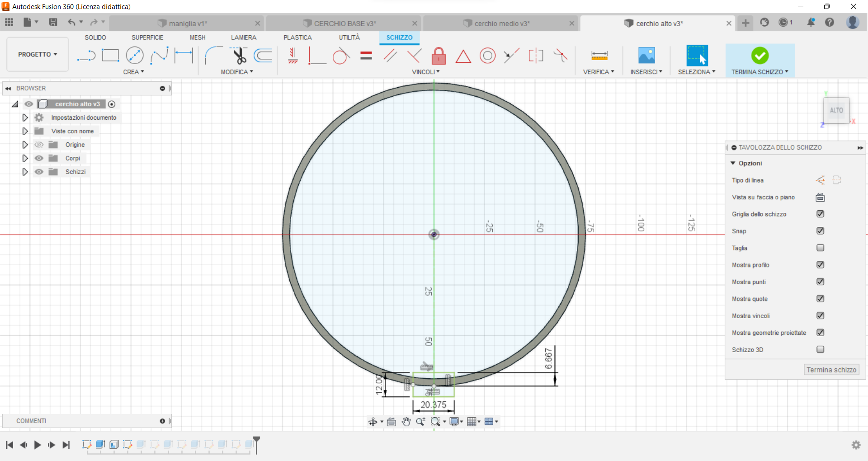Image resolution: width=868 pixels, height=461 pixels.
Task: Open the VINCOLI dropdown menu
Action: coord(425,71)
